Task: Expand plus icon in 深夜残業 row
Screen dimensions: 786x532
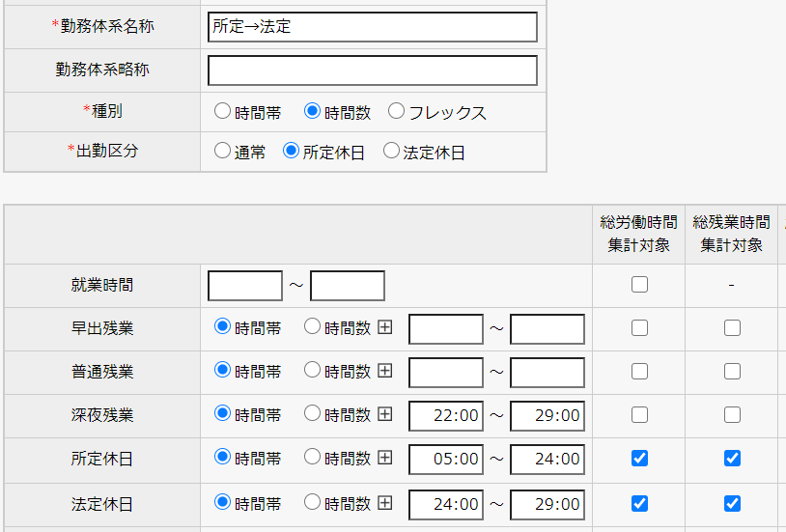Action: tap(384, 414)
